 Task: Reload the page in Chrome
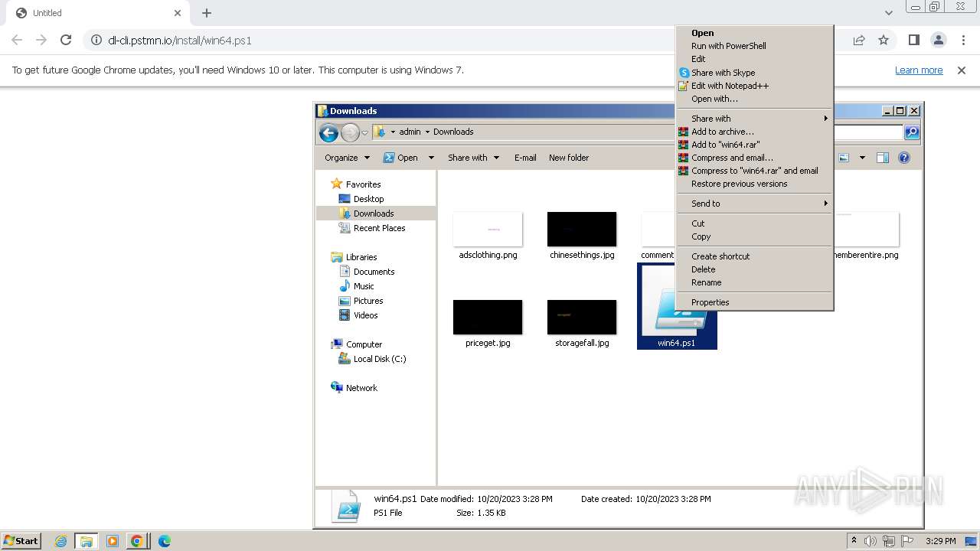(x=66, y=40)
